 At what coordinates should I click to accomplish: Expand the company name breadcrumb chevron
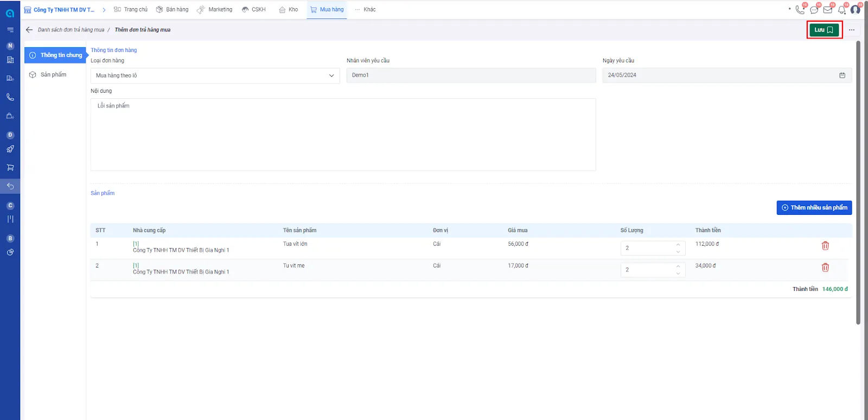point(104,10)
